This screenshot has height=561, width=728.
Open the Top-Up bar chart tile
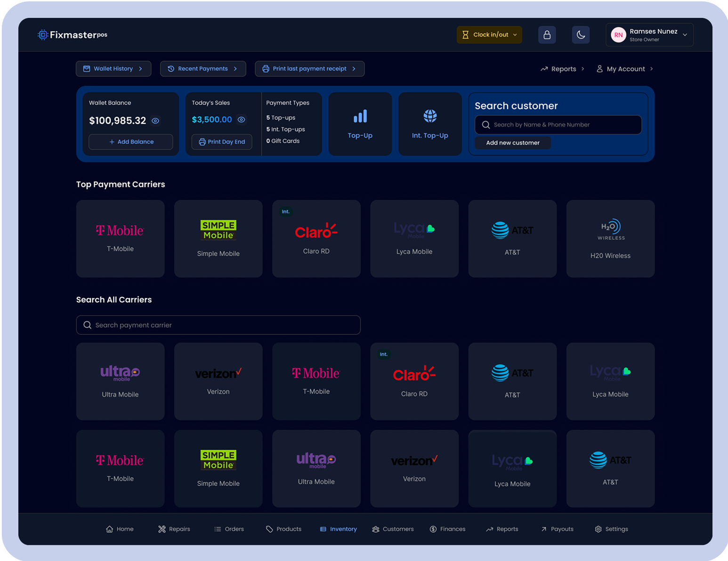tap(360, 124)
